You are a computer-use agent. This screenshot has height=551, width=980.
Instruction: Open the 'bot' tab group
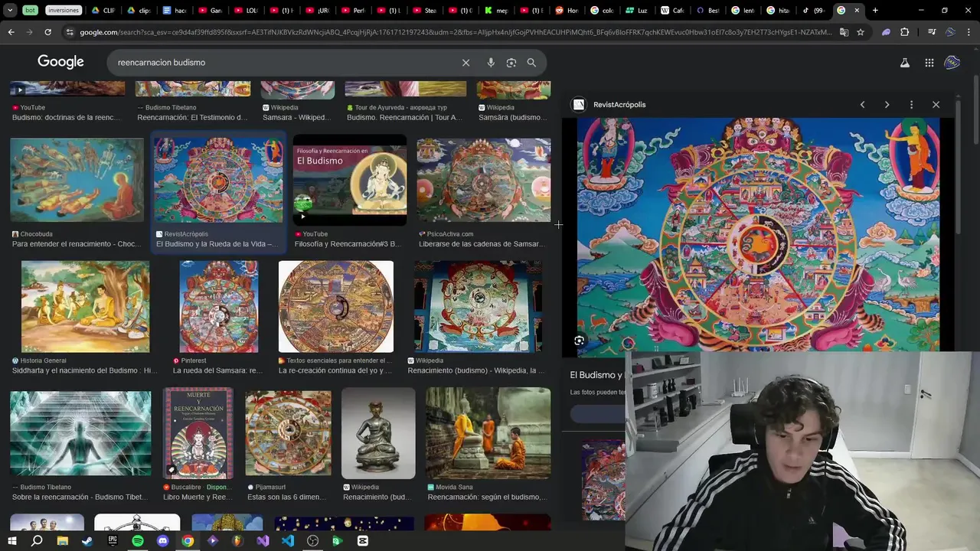30,11
